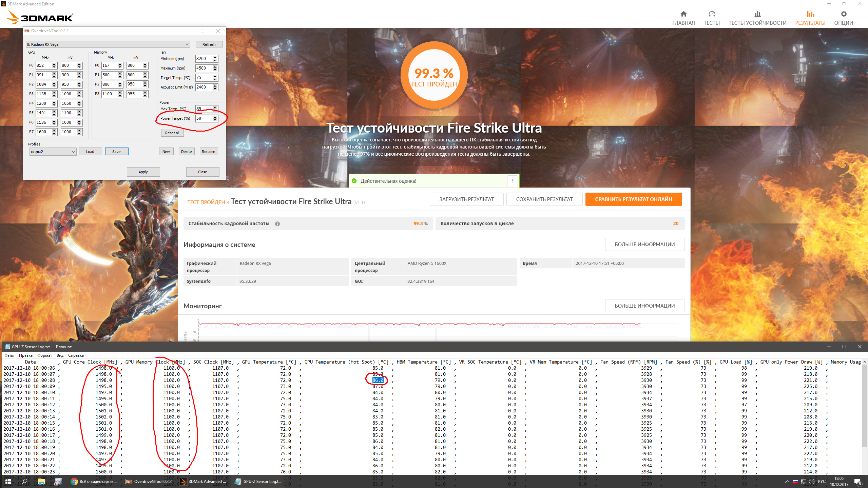Click СРАВНИТЬ РЕЗУЛЬТАТ ОНЛАЙН button

coord(633,199)
